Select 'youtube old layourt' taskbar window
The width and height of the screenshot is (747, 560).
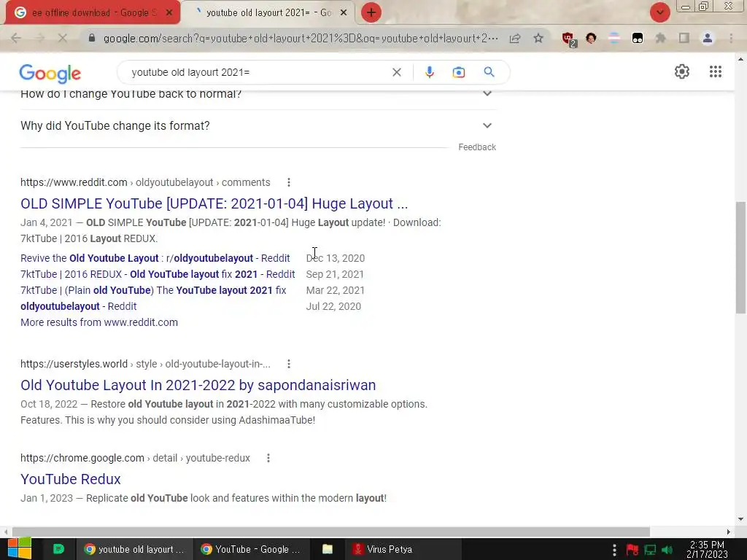pos(135,549)
